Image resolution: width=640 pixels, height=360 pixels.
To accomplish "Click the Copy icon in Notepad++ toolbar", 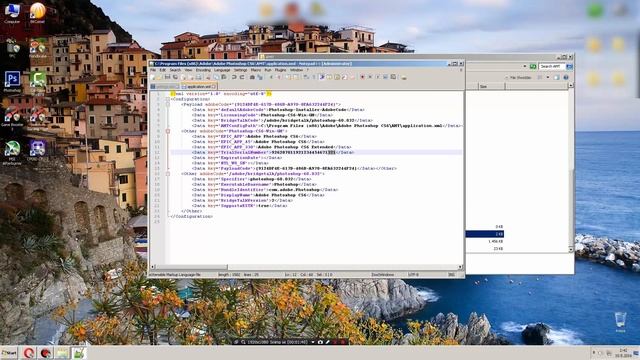I will (x=216, y=77).
